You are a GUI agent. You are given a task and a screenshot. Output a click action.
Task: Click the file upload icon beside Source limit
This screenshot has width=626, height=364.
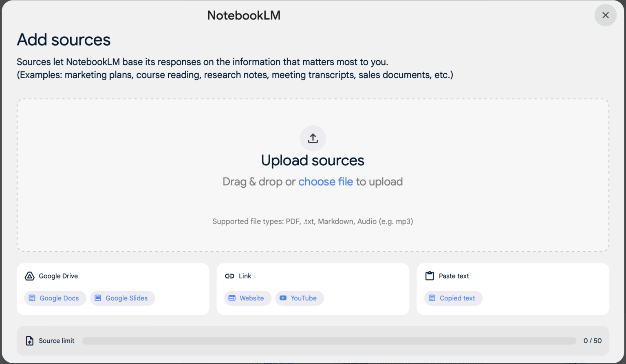click(x=29, y=340)
